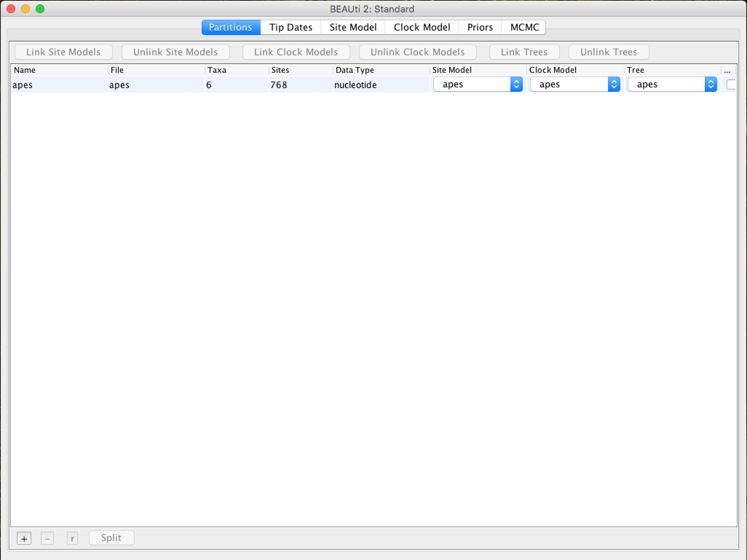Minimize the window with yellow button
The height and width of the screenshot is (560, 747).
[25, 9]
